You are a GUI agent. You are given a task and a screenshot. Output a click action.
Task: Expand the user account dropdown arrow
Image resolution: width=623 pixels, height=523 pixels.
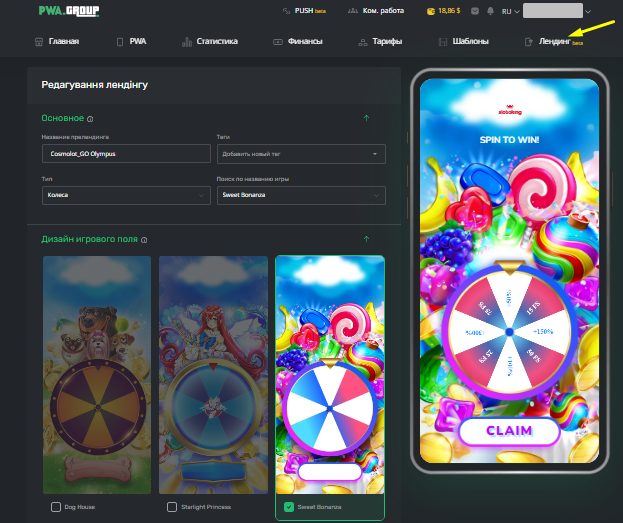(588, 12)
